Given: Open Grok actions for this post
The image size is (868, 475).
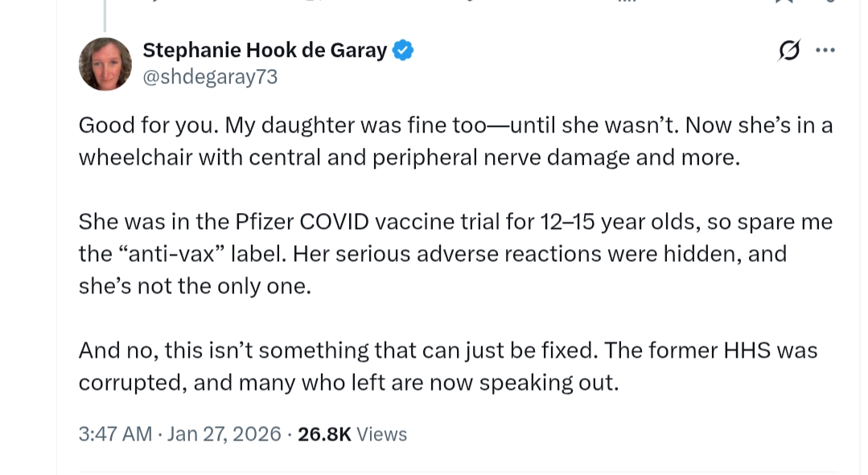Looking at the screenshot, I should pos(789,51).
